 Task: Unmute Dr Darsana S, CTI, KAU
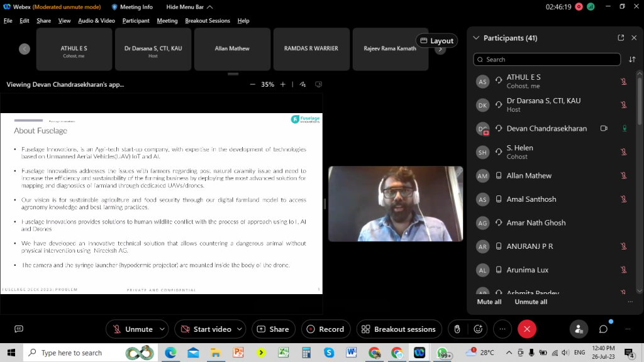coord(623,105)
